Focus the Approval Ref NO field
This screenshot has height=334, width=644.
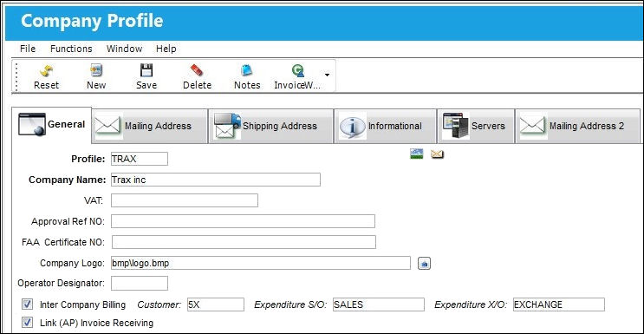pyautogui.click(x=243, y=221)
